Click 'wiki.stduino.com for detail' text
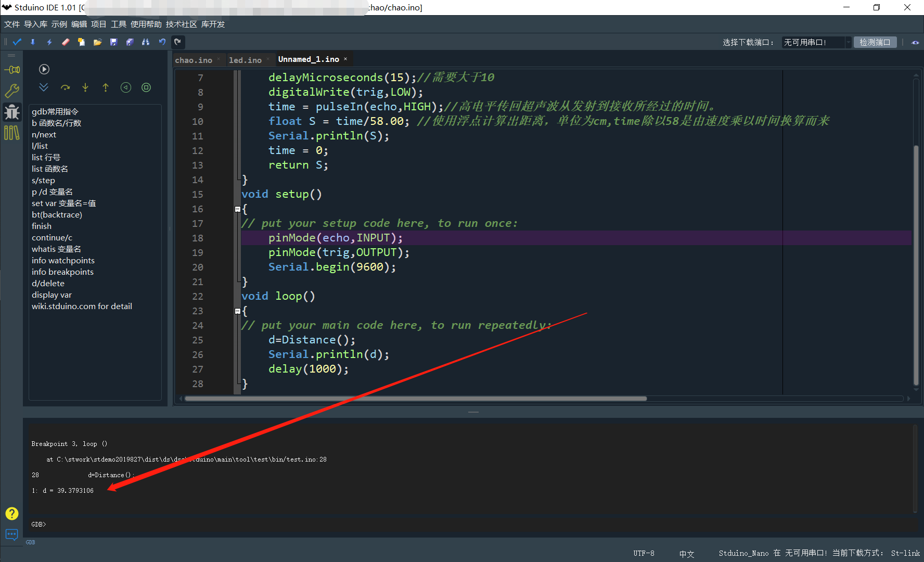This screenshot has height=562, width=924. click(x=82, y=306)
